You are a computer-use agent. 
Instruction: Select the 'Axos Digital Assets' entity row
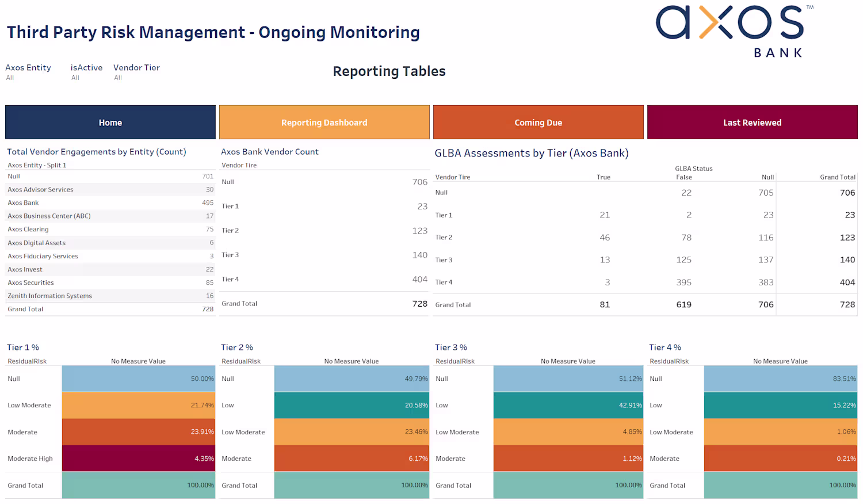(110, 243)
